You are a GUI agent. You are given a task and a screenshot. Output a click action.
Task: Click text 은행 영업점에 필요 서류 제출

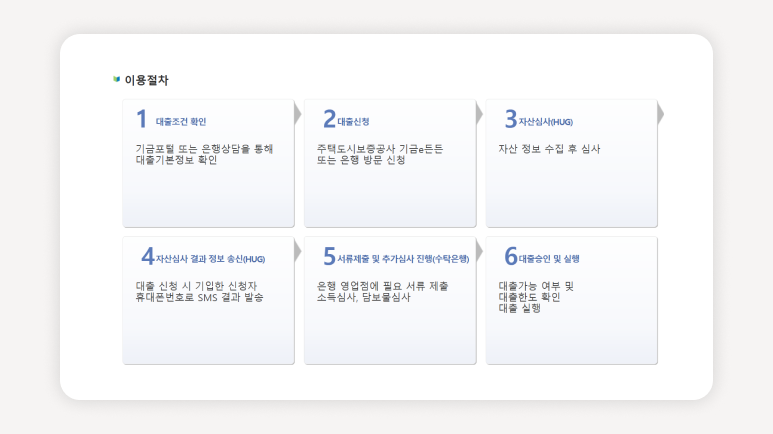coord(382,286)
